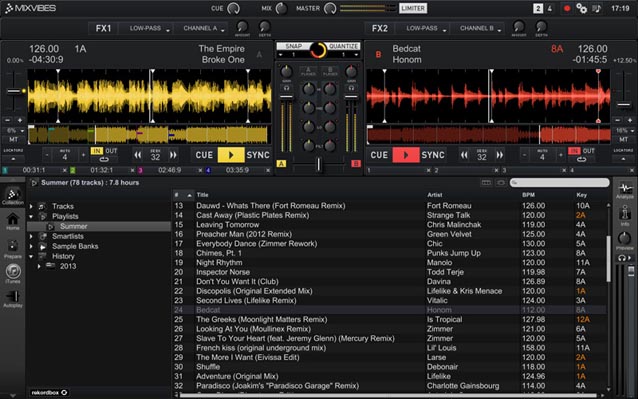Jump to locator 2 at 01:32:1
Viewport: 638px width, 399px height.
point(101,170)
